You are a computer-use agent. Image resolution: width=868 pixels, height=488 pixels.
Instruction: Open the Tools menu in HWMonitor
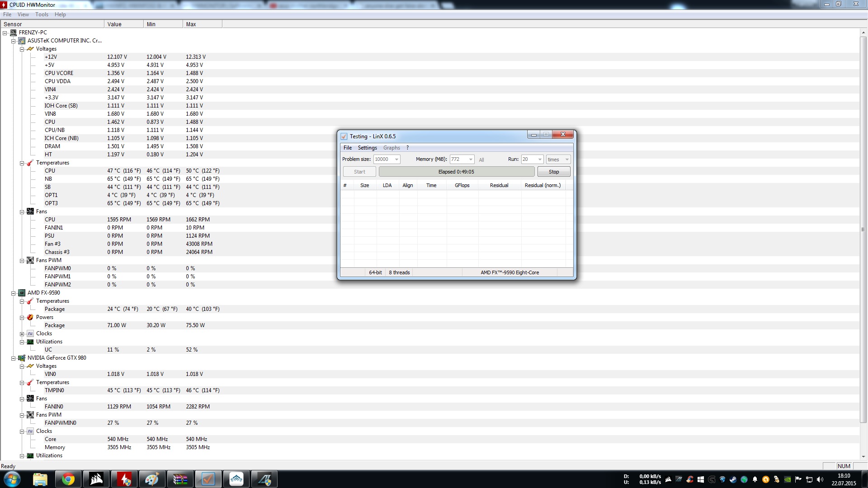coord(42,14)
